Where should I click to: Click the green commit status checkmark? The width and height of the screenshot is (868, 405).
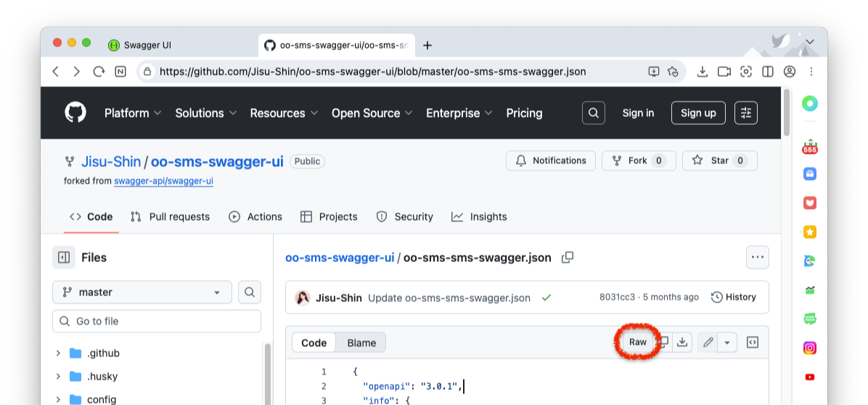546,298
